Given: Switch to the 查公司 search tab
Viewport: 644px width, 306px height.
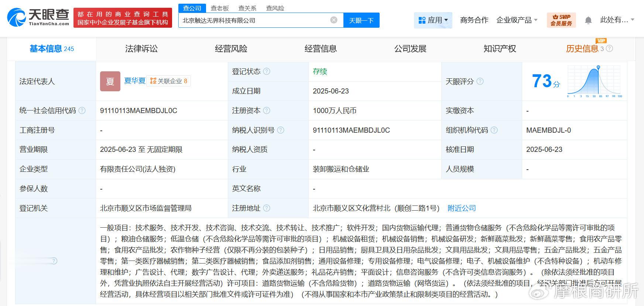Looking at the screenshot, I should point(192,8).
